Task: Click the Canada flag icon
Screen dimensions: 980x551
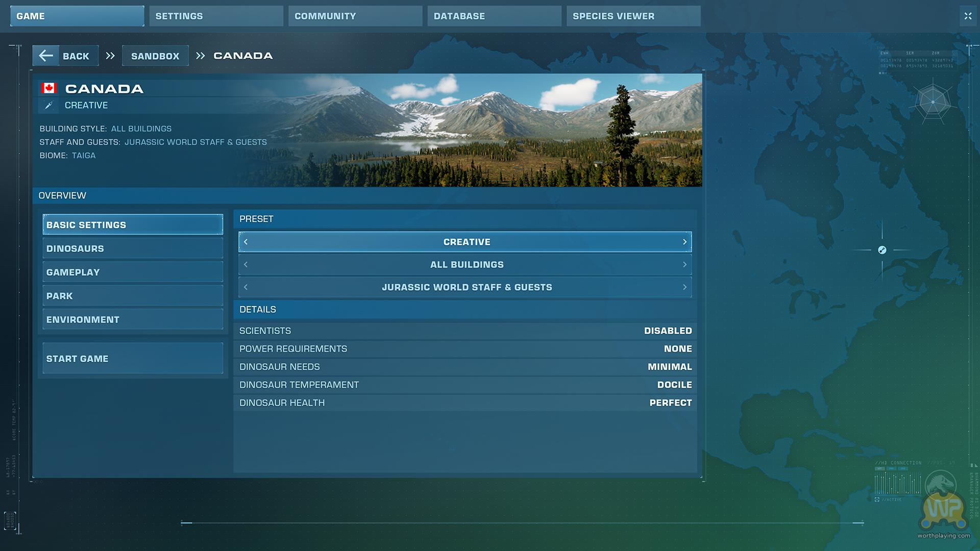Action: point(49,88)
